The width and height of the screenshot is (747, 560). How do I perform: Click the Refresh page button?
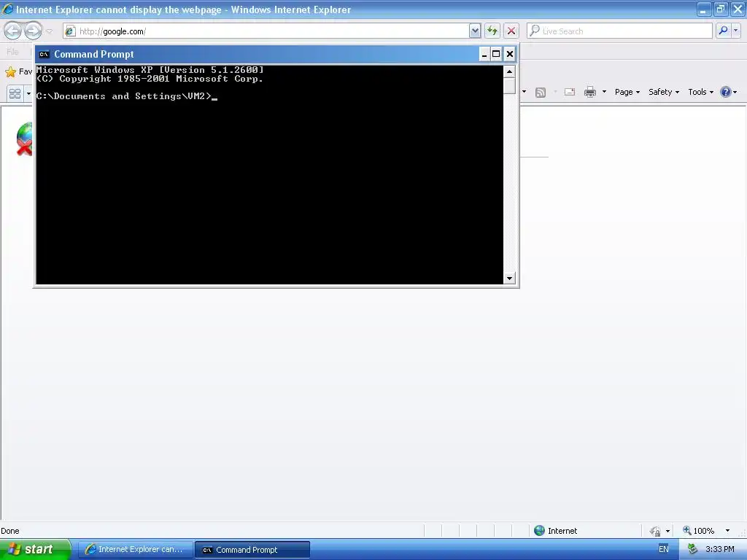pos(492,31)
